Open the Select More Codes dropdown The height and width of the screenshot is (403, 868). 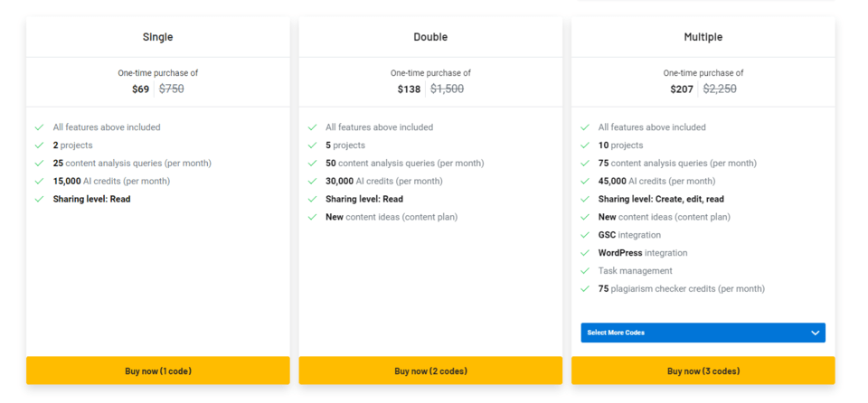pyautogui.click(x=702, y=333)
